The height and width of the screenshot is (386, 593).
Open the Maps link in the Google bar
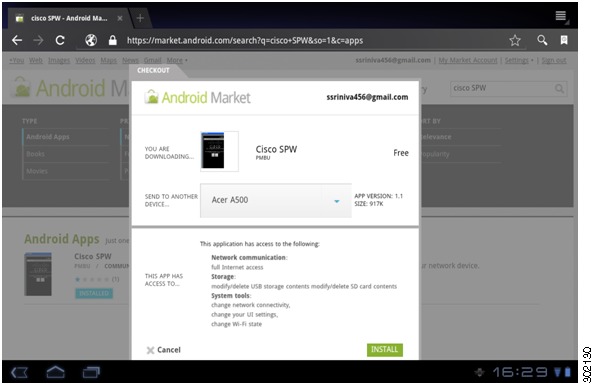tap(109, 60)
